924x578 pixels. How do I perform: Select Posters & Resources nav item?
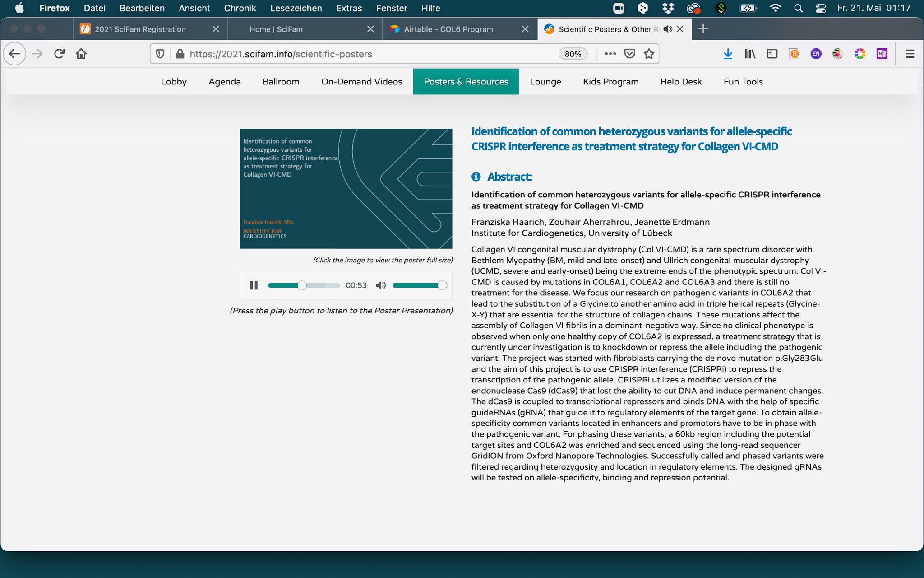click(466, 82)
